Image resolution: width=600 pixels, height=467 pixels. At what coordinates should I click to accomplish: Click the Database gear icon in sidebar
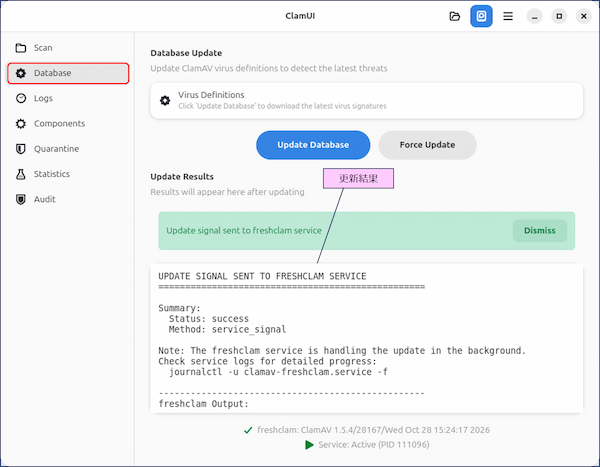pyautogui.click(x=21, y=73)
